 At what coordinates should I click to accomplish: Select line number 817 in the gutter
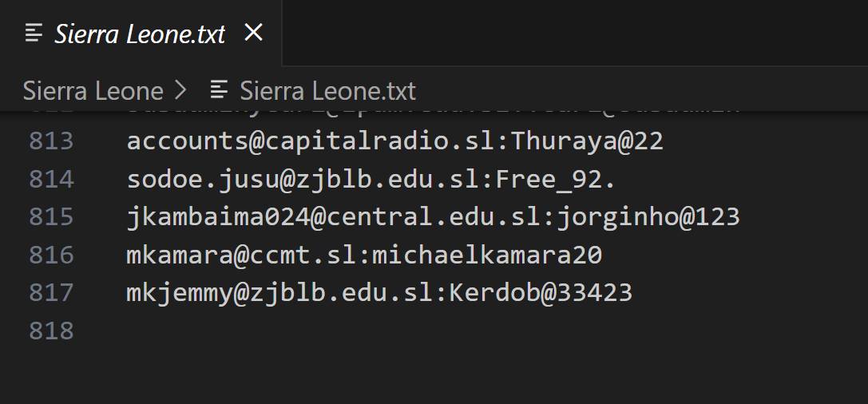51,292
